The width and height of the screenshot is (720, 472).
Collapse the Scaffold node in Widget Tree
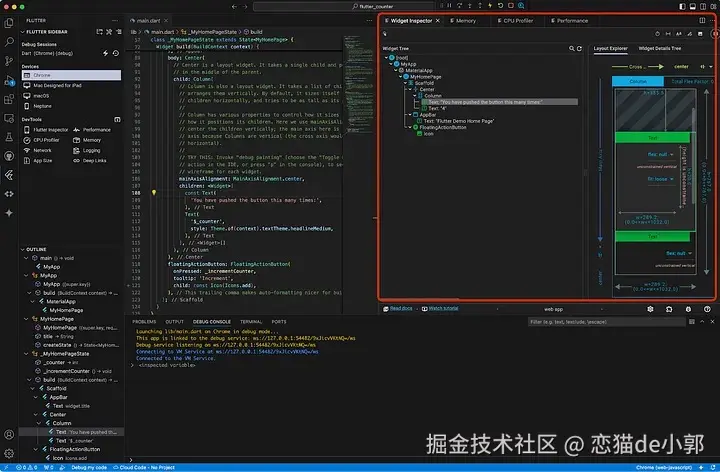(x=405, y=83)
